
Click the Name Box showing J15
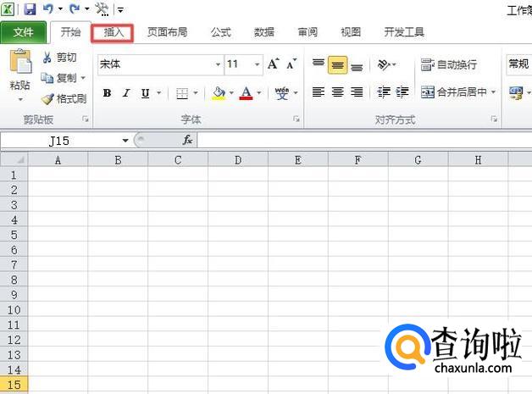59,141
